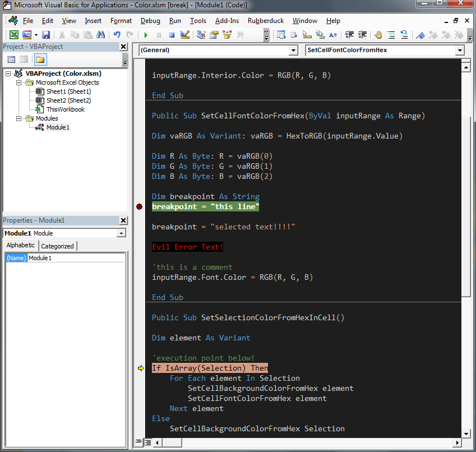Close the Project - VBAProject pane

(x=123, y=47)
